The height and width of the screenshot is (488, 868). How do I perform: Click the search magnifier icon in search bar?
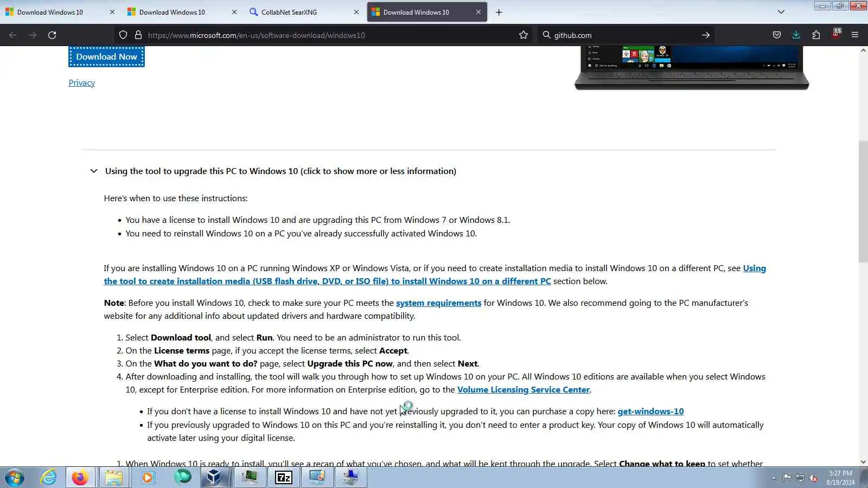(x=546, y=35)
